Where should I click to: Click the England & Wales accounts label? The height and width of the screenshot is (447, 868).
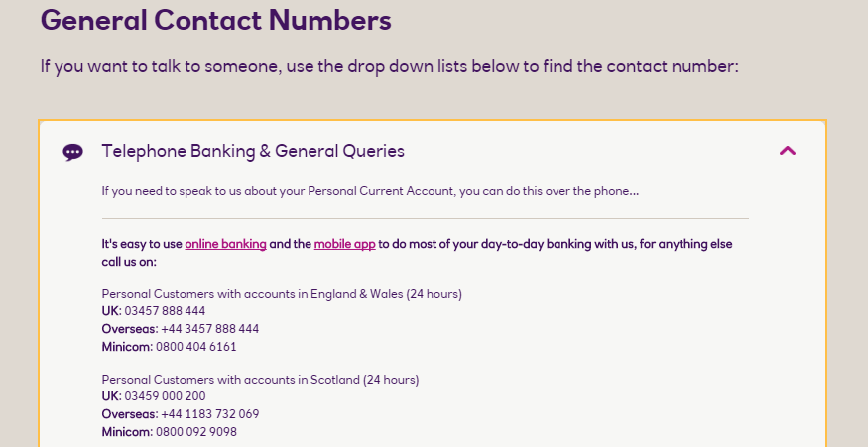(x=282, y=294)
